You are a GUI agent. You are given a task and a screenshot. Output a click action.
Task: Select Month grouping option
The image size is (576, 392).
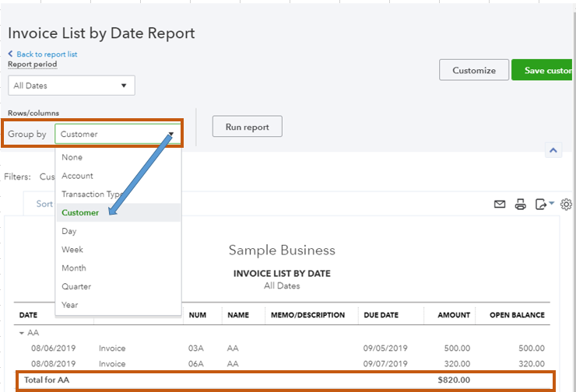pos(74,268)
